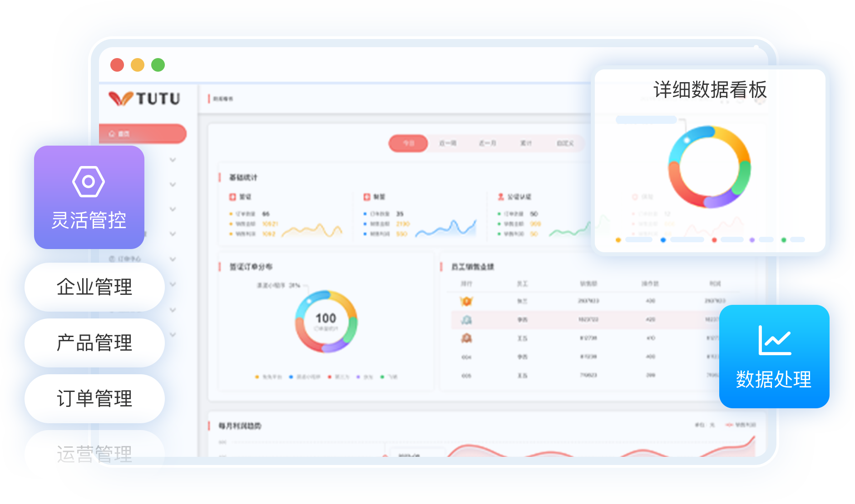This screenshot has height=504, width=855.
Task: Select the 今日 time range tab
Action: 408,143
